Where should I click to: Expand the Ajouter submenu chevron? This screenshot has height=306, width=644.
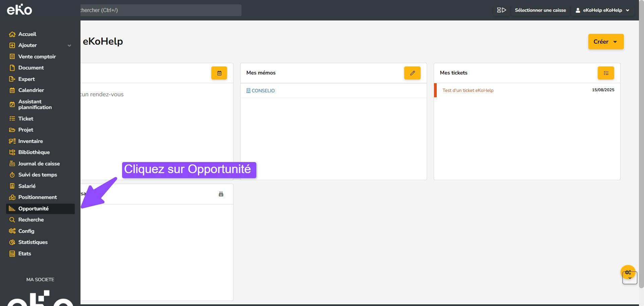coord(69,46)
